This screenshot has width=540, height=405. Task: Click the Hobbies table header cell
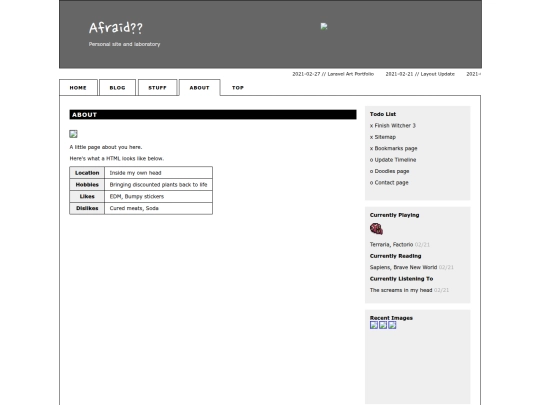click(x=87, y=185)
